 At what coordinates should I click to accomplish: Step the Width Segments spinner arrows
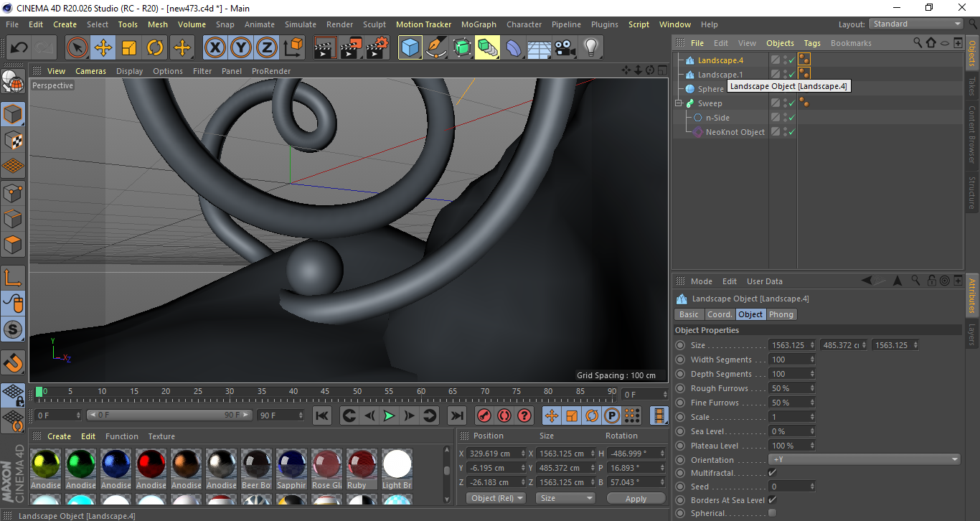click(x=812, y=360)
